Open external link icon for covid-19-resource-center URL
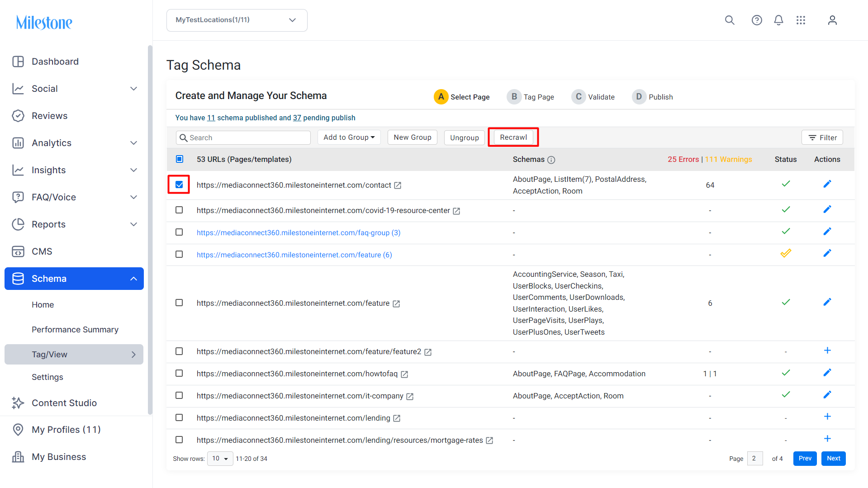This screenshot has height=488, width=868. (456, 211)
